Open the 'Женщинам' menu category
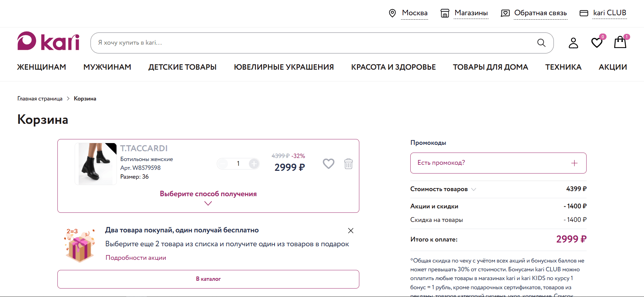 pos(42,67)
